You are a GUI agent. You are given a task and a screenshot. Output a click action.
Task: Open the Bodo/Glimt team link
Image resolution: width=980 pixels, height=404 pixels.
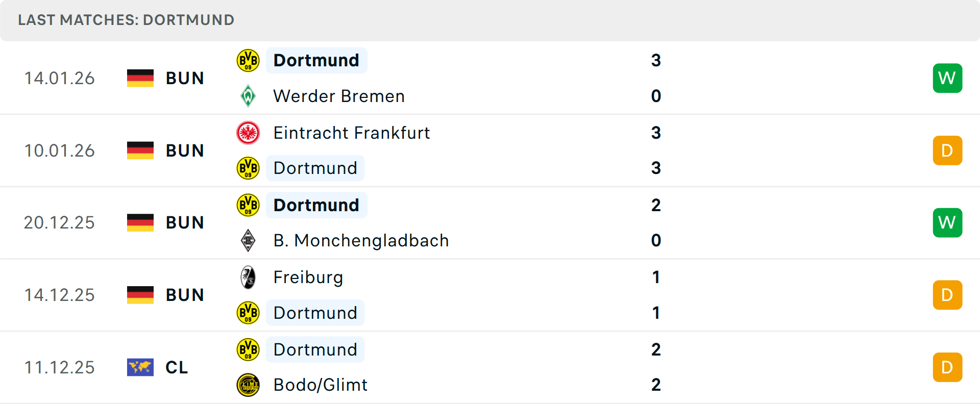[321, 385]
